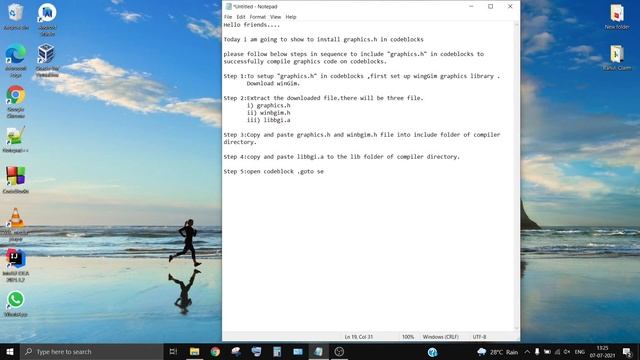The height and width of the screenshot is (360, 640).
Task: Click the Windows Start button
Action: click(x=10, y=351)
